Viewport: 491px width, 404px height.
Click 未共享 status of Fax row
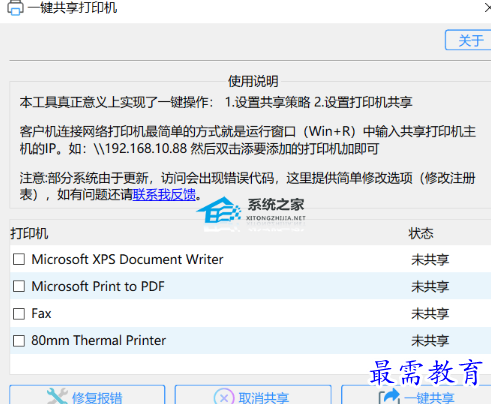(x=430, y=314)
